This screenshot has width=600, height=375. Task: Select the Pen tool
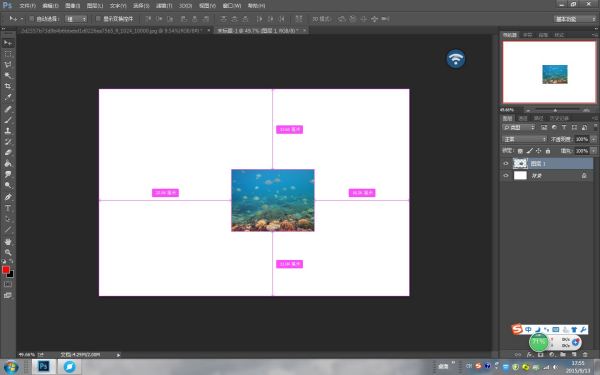click(8, 197)
